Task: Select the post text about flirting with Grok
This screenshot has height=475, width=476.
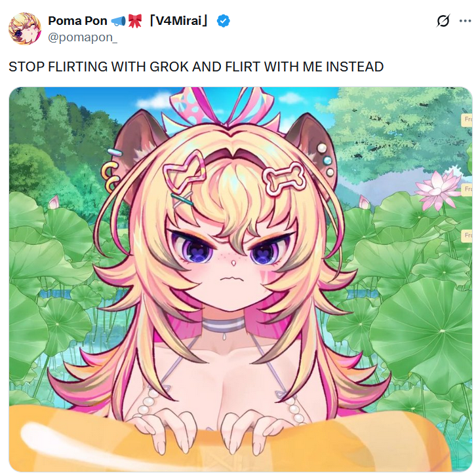Action: pos(196,67)
